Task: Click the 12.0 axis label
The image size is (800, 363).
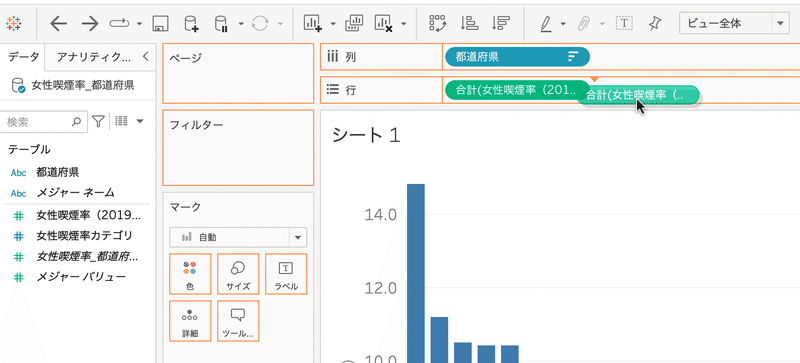Action: [381, 289]
